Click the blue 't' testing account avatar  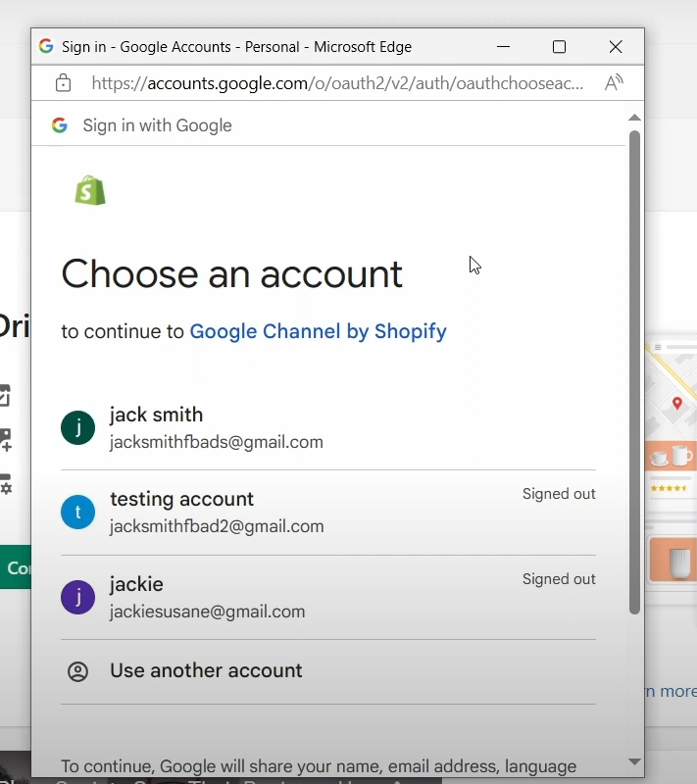pyautogui.click(x=78, y=513)
